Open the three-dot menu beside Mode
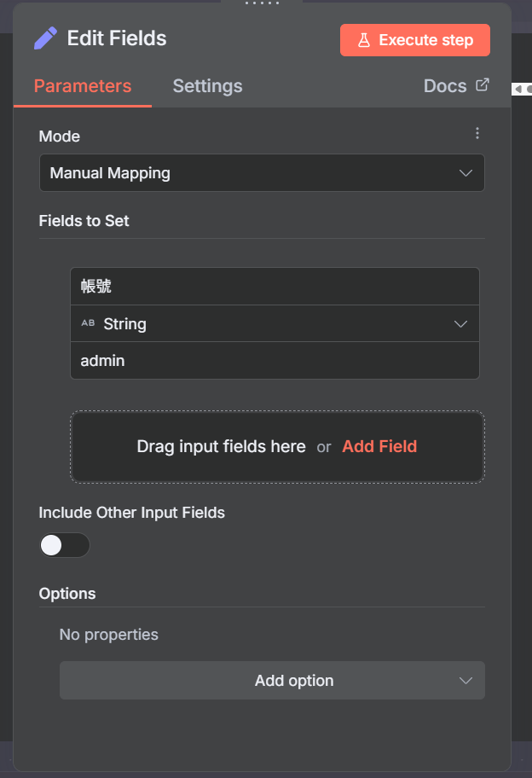The width and height of the screenshot is (532, 778). pyautogui.click(x=477, y=133)
